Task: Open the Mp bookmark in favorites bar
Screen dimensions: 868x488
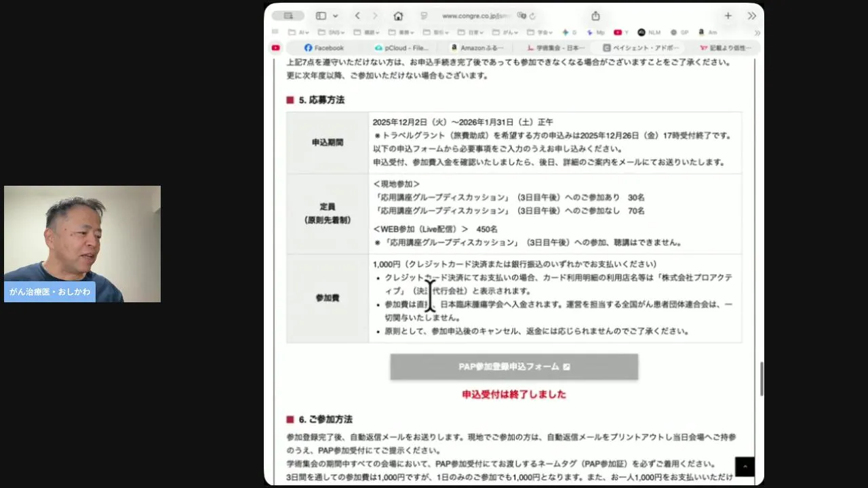Action: [595, 32]
